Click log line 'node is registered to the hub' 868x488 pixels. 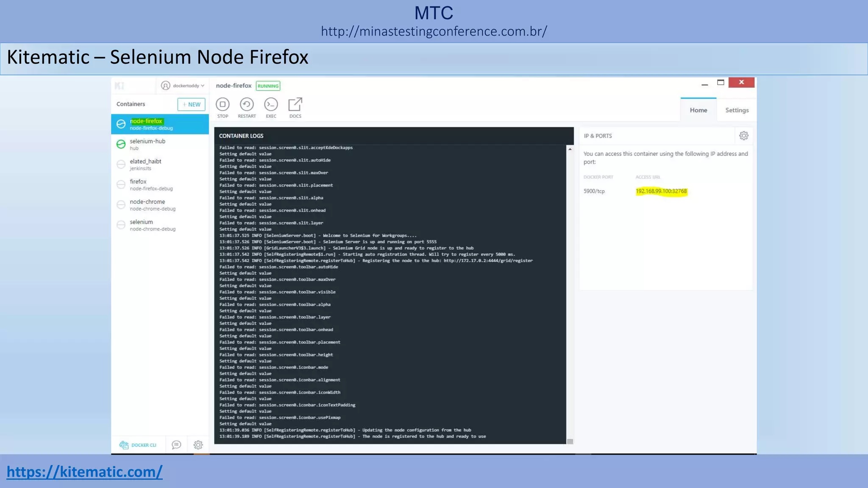tap(353, 436)
